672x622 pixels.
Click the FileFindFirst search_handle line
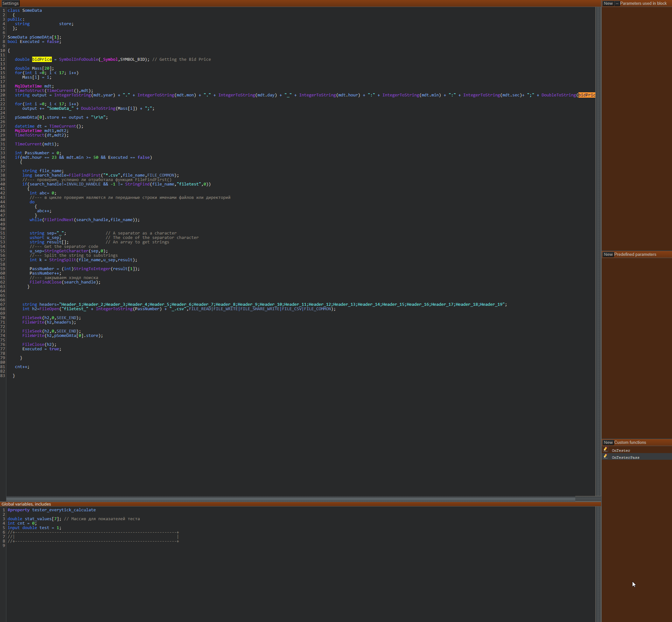tap(101, 175)
